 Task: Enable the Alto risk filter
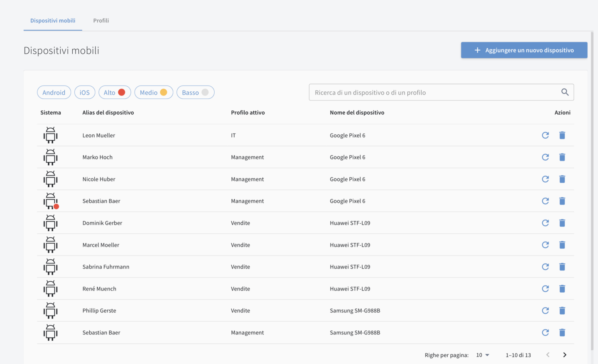pyautogui.click(x=115, y=93)
